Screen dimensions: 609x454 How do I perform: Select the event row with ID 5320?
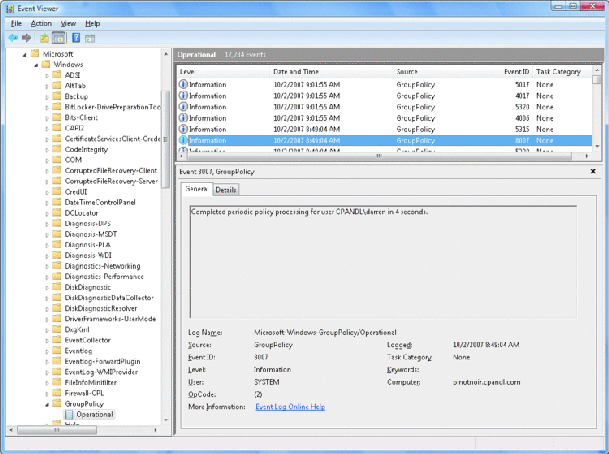pos(385,107)
